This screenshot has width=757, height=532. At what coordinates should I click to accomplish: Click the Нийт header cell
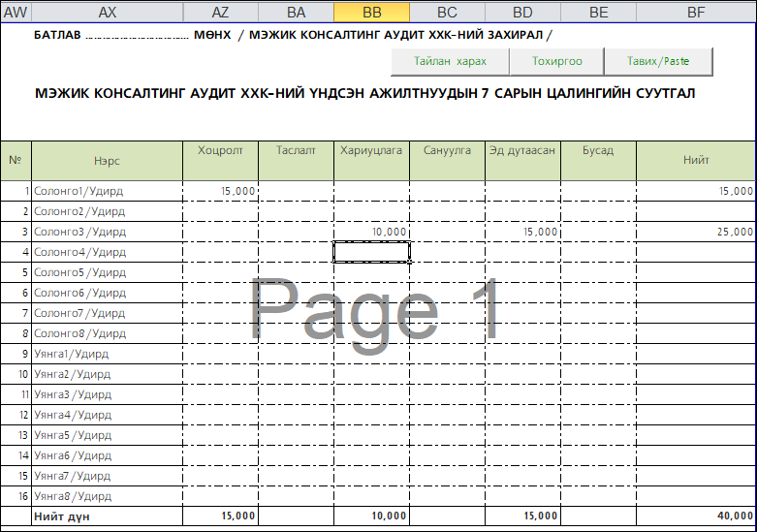point(696,160)
